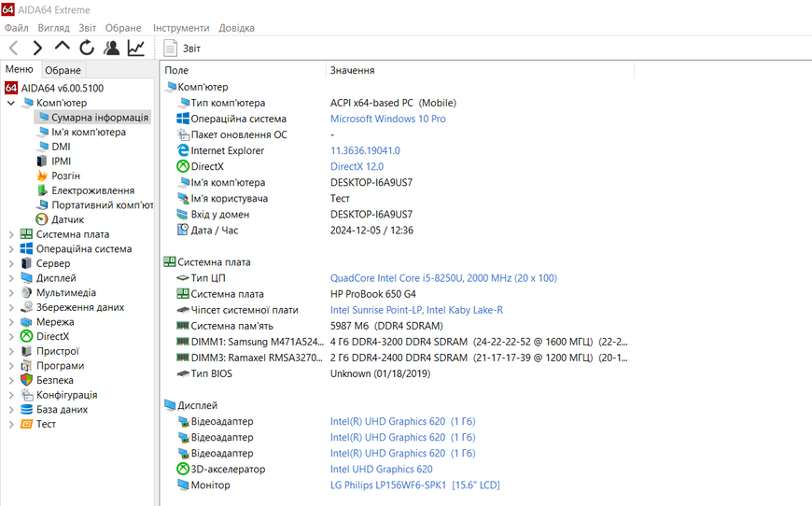
Task: Switch to the Меню tab
Action: pyautogui.click(x=20, y=69)
